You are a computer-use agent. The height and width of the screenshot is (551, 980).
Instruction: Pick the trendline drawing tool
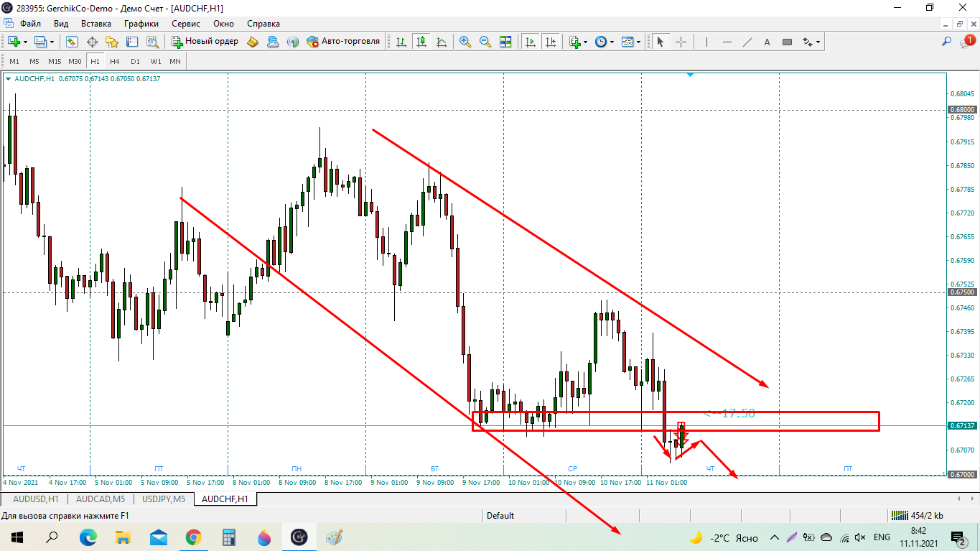(747, 42)
